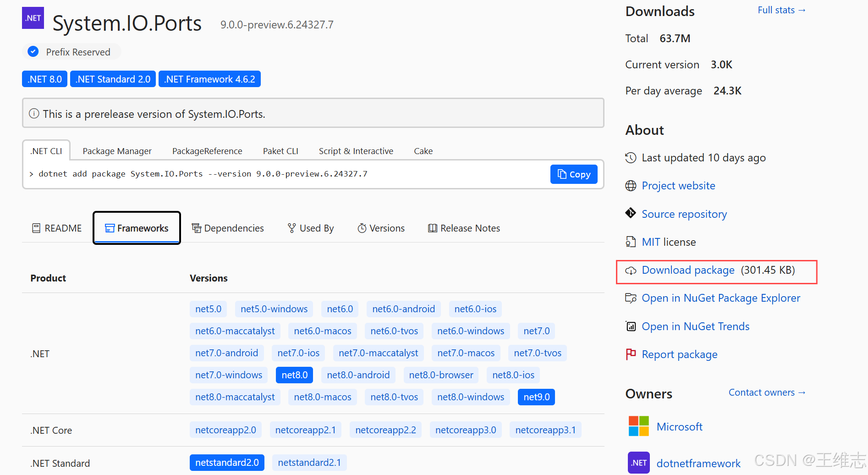Open the Full stats link
Screen dimensions: 868x475
(x=781, y=10)
